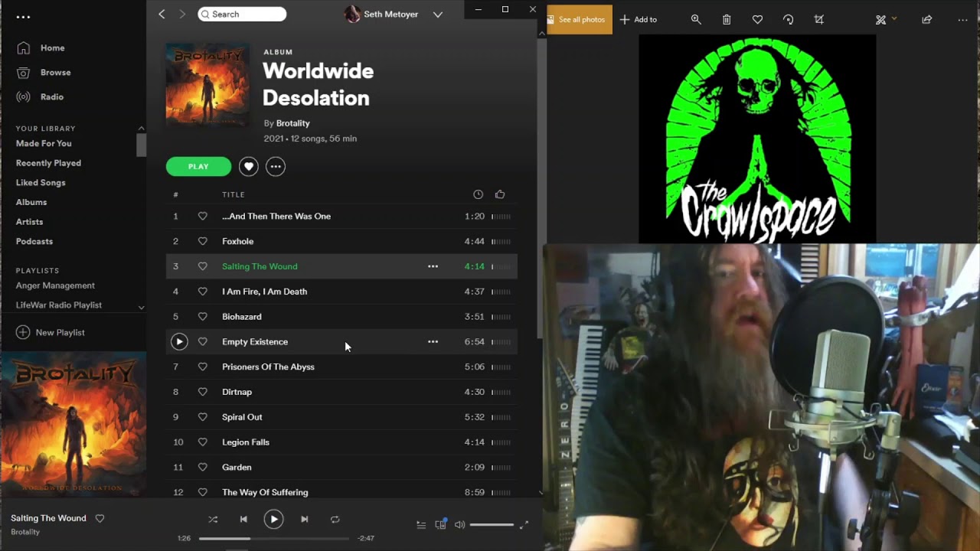
Task: Like now-playing song in bottom bar
Action: point(100,518)
